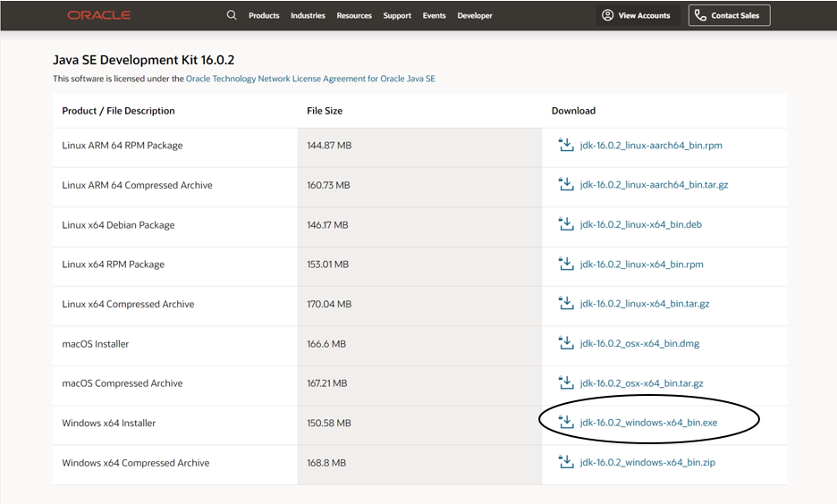Download jdk-16.0.2_windows-x64_bin.exe

click(648, 423)
